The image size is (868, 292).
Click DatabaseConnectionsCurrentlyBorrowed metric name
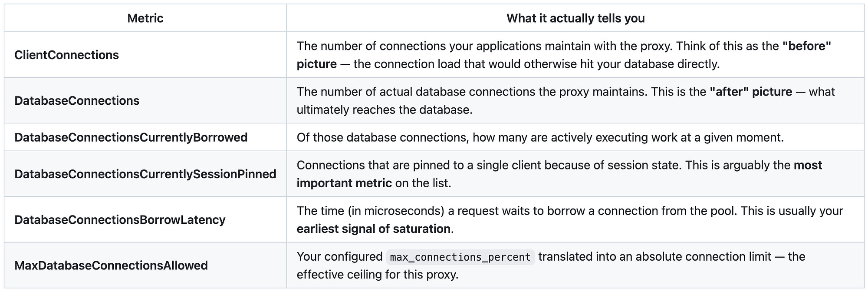(x=131, y=137)
